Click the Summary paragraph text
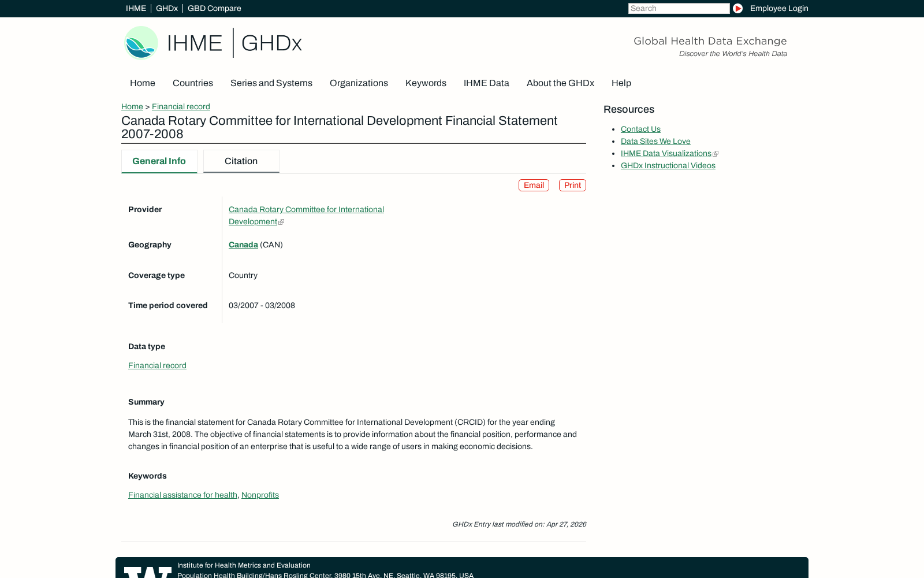The image size is (924, 578). (352, 434)
